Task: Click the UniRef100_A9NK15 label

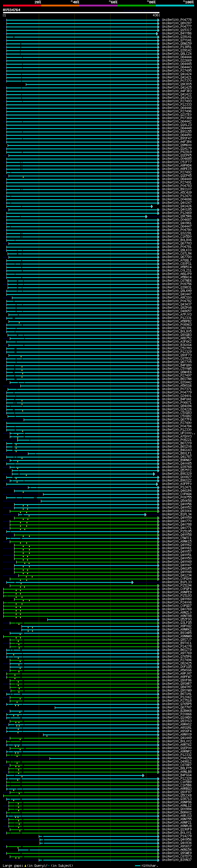Action: [x=177, y=541]
